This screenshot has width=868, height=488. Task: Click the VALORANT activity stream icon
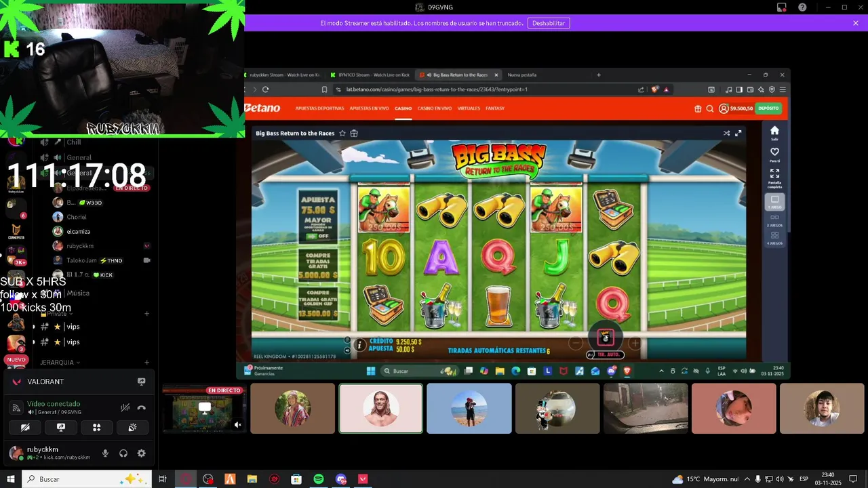click(141, 382)
